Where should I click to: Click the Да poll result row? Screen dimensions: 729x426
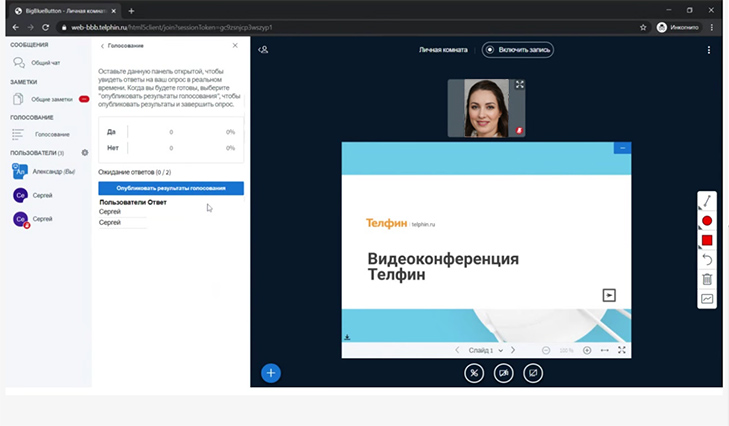point(171,132)
